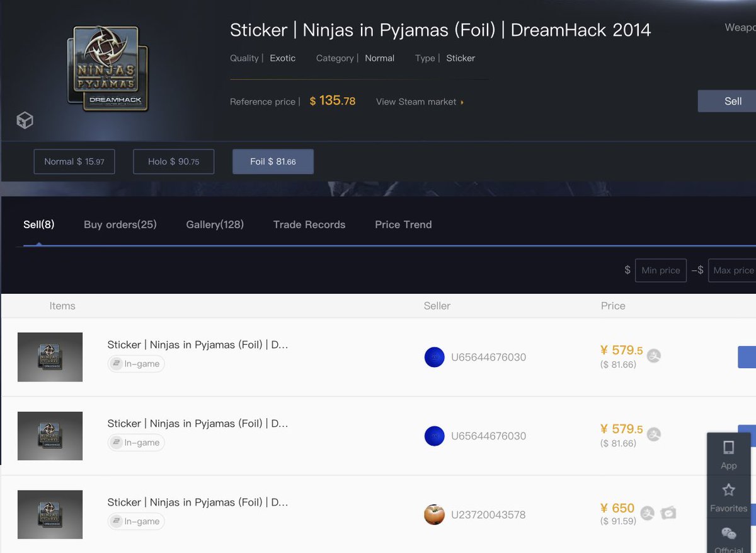Click the Seller column header

coord(437,306)
